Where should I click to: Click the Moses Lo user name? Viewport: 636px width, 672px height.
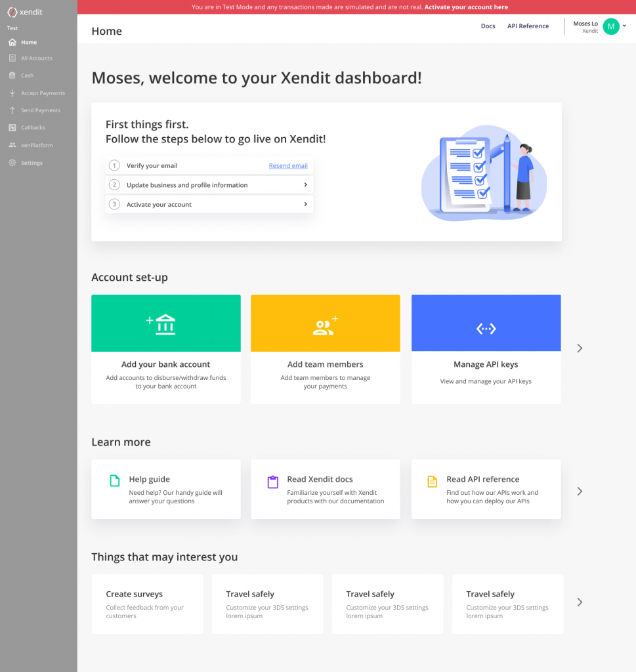point(585,24)
